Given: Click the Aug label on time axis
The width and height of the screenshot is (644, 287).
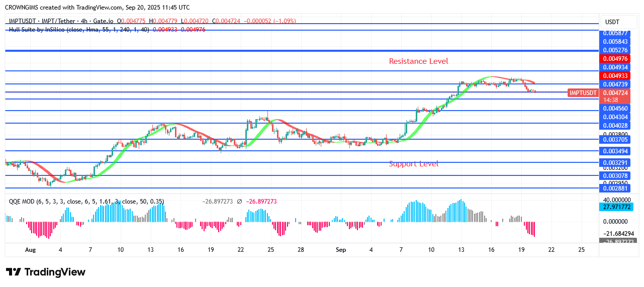Looking at the screenshot, I should pos(31,250).
